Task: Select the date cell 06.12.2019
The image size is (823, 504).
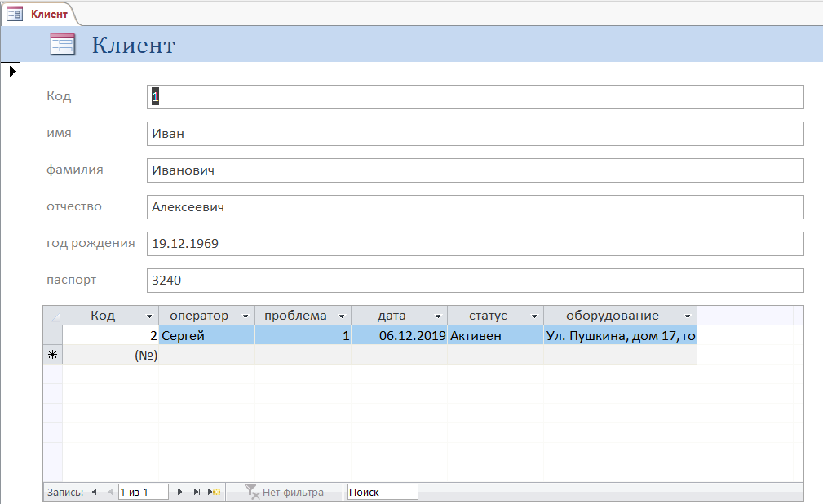Action: click(x=399, y=335)
